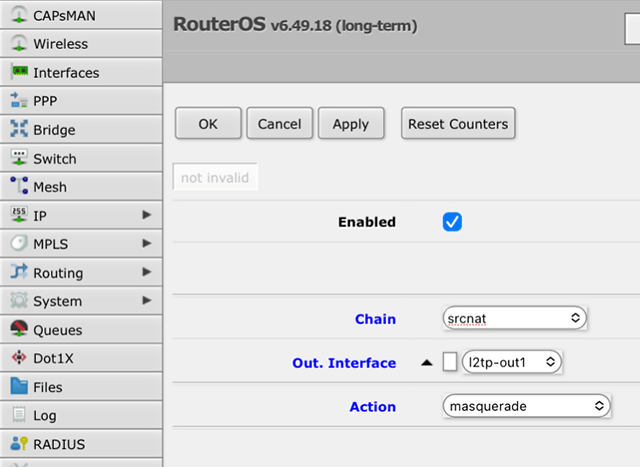640x467 pixels.
Task: Open the PPP menu item
Action: coord(81,100)
